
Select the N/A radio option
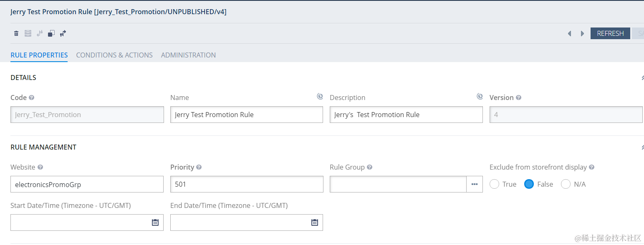[566, 184]
